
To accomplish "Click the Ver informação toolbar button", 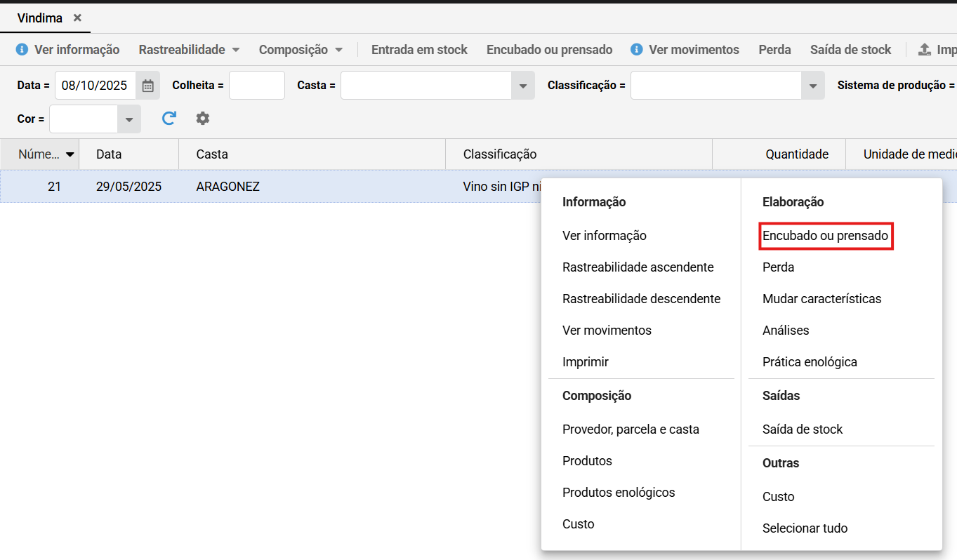I will coord(68,50).
